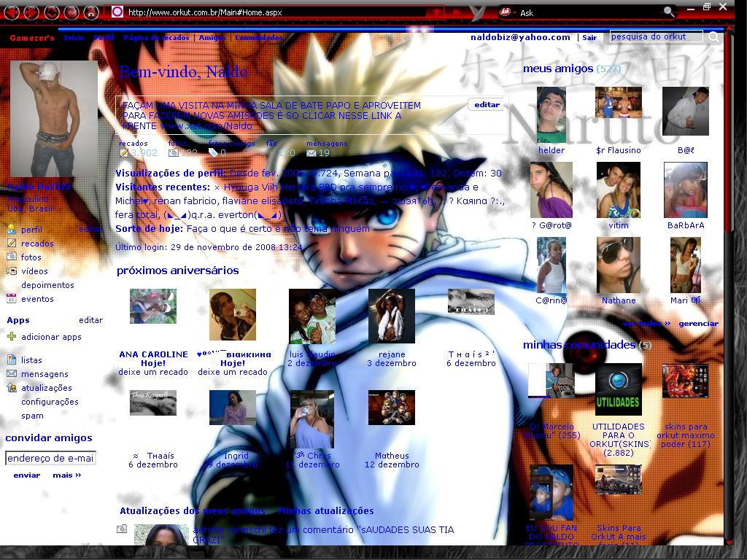This screenshot has height=560, width=747.
Task: Open 'Página de recados' in top navigation
Action: [x=156, y=38]
